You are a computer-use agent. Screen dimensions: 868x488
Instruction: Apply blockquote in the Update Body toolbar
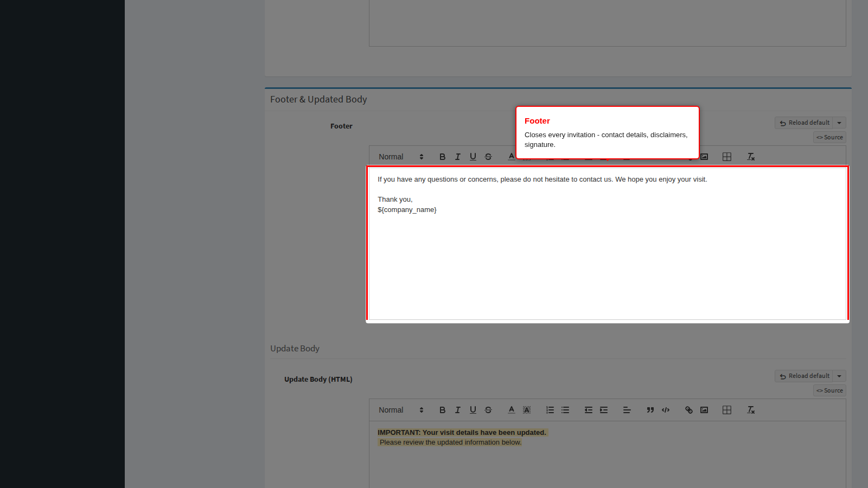point(650,410)
